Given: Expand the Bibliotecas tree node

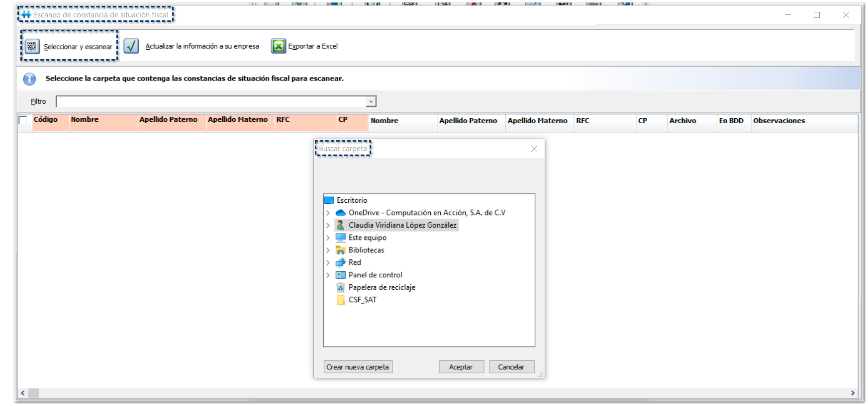Looking at the screenshot, I should [x=328, y=250].
